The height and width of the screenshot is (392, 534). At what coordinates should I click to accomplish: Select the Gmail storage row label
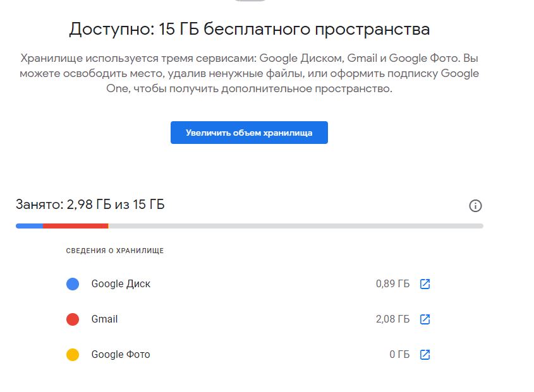(104, 319)
